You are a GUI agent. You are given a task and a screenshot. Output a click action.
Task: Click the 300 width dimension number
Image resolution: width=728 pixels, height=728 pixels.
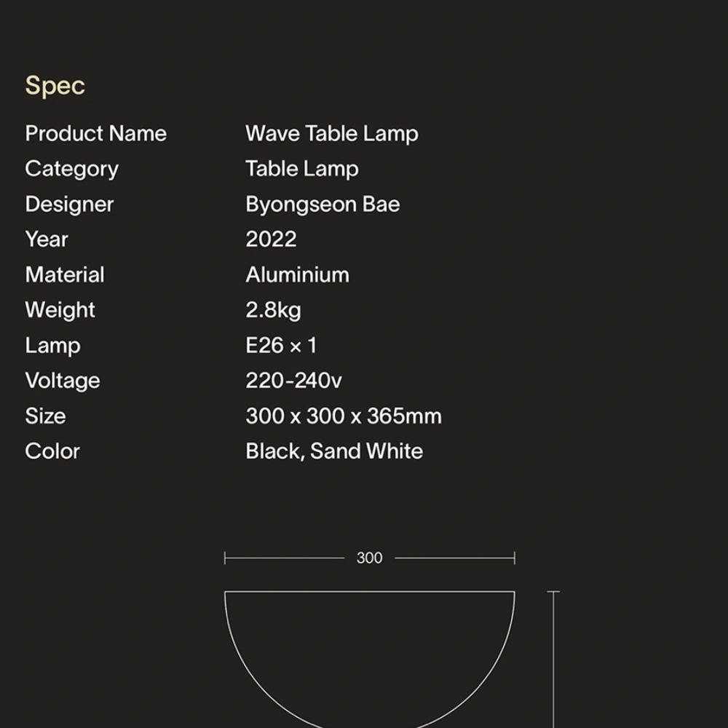point(369,558)
